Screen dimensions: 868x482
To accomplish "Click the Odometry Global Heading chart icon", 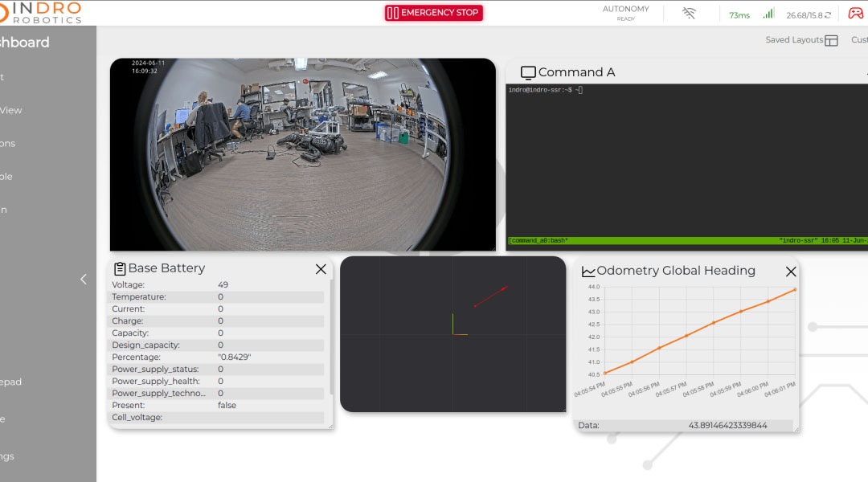I will pos(589,272).
